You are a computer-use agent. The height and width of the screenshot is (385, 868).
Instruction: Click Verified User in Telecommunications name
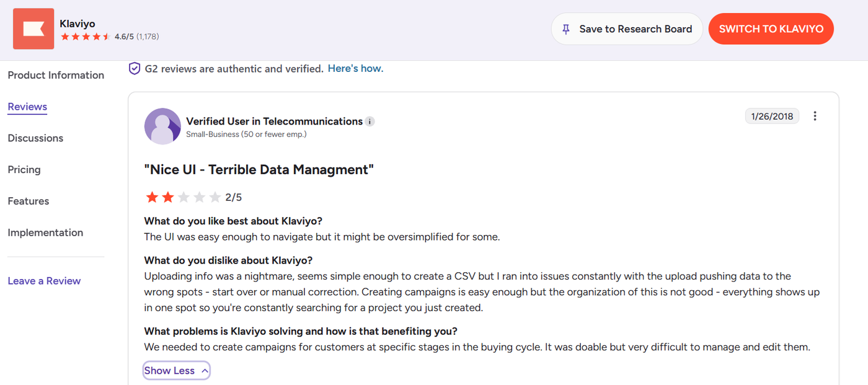point(274,122)
